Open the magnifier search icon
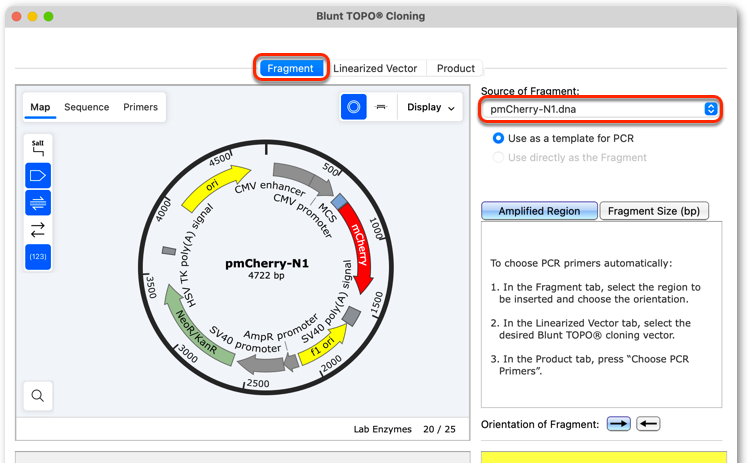 38,395
